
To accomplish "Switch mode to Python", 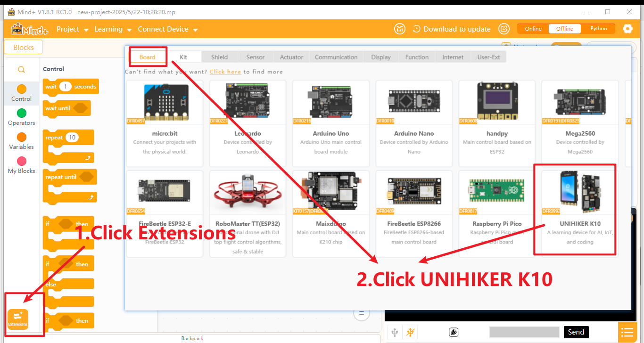I will click(x=598, y=29).
